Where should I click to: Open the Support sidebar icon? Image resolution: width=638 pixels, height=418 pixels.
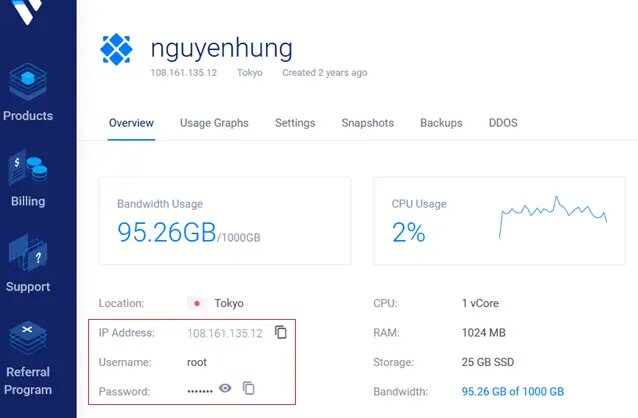[28, 253]
